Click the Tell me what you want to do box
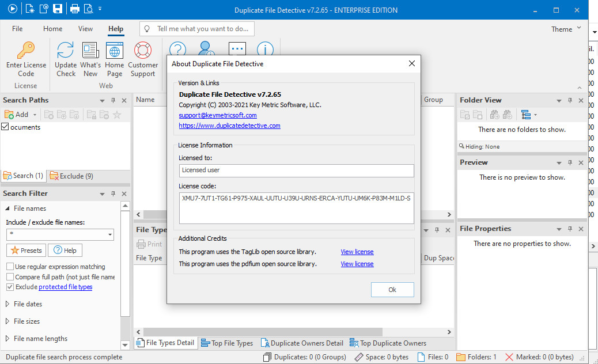598x364 pixels. 197,29
